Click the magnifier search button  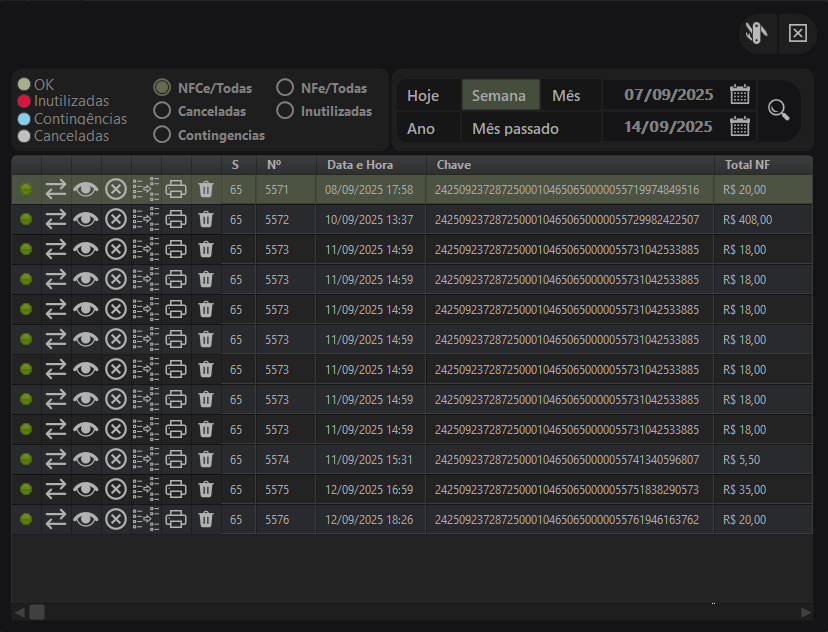click(x=778, y=110)
